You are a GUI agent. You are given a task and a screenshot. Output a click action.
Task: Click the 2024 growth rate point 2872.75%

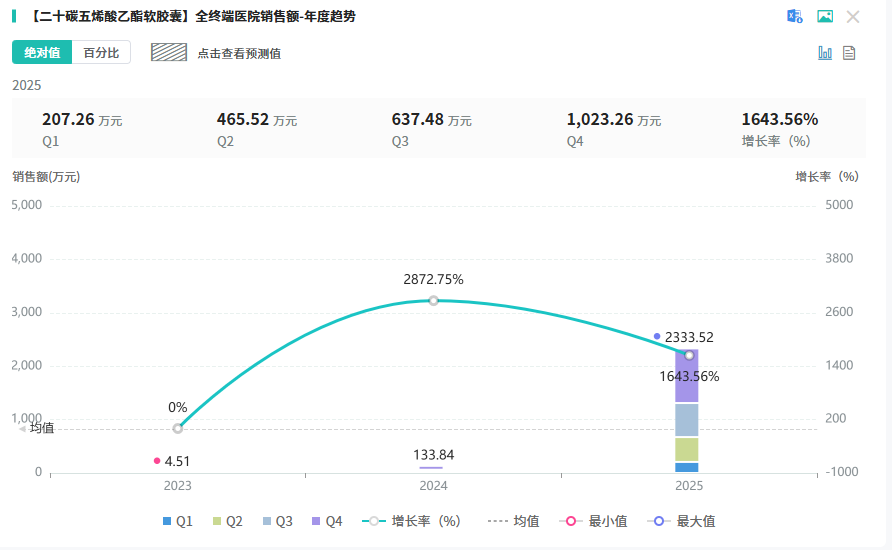pos(433,300)
